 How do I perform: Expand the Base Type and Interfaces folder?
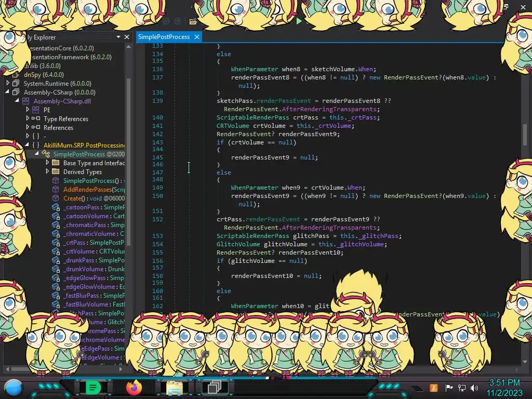pos(47,162)
